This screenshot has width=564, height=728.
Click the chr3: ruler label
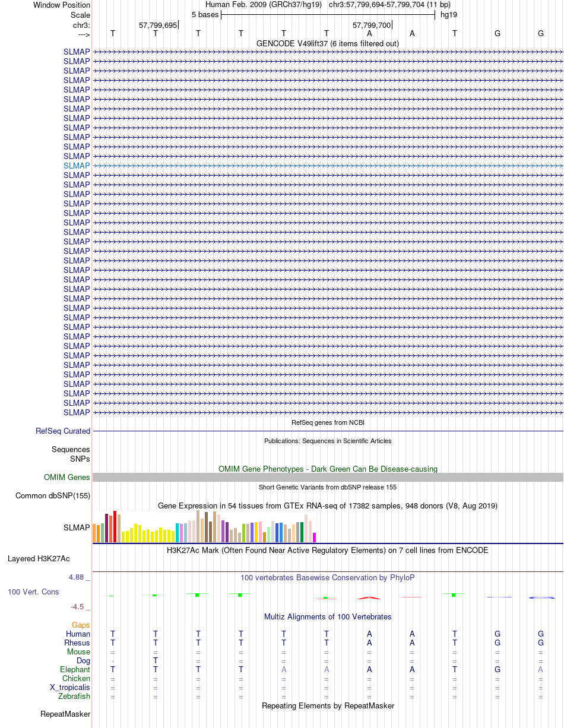(81, 25)
